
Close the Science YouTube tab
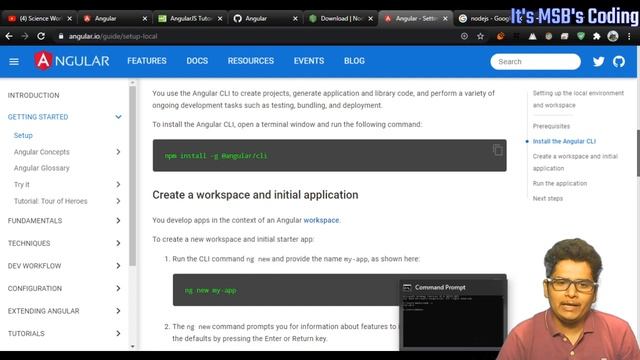[x=69, y=19]
